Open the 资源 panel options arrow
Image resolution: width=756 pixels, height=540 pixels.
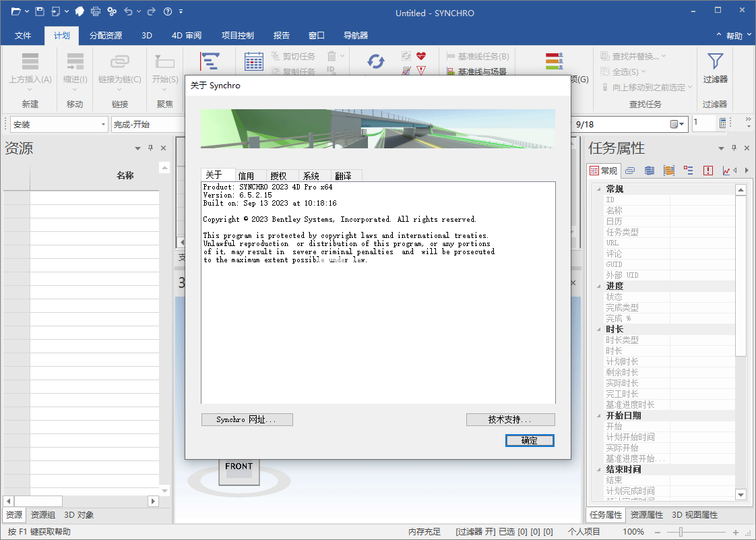(137, 148)
